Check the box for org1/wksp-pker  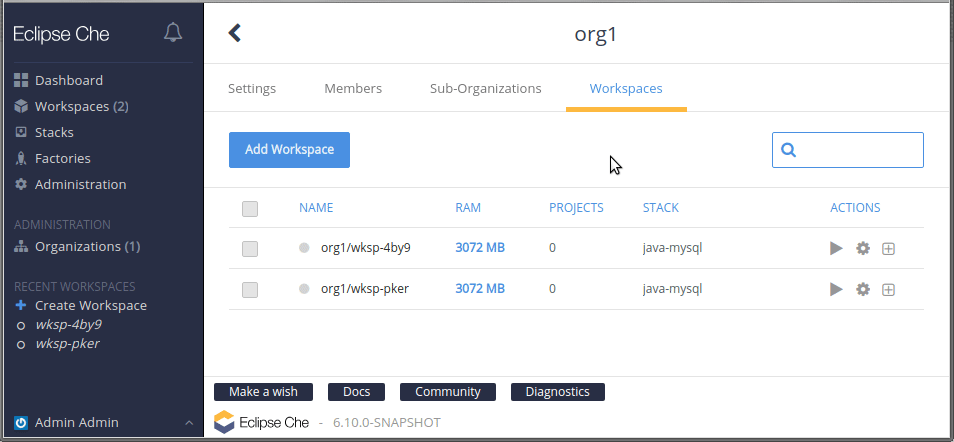(x=250, y=290)
